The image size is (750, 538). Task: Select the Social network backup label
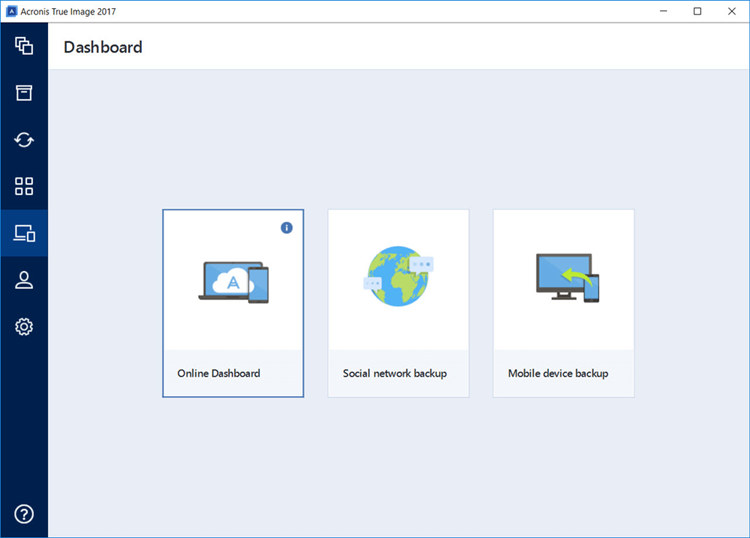coord(394,373)
